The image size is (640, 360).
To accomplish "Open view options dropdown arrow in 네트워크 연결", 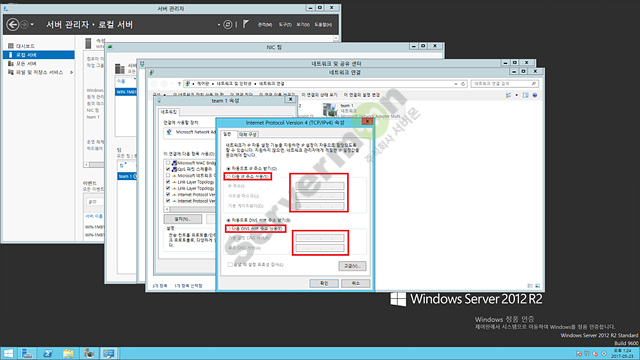I will [x=516, y=95].
